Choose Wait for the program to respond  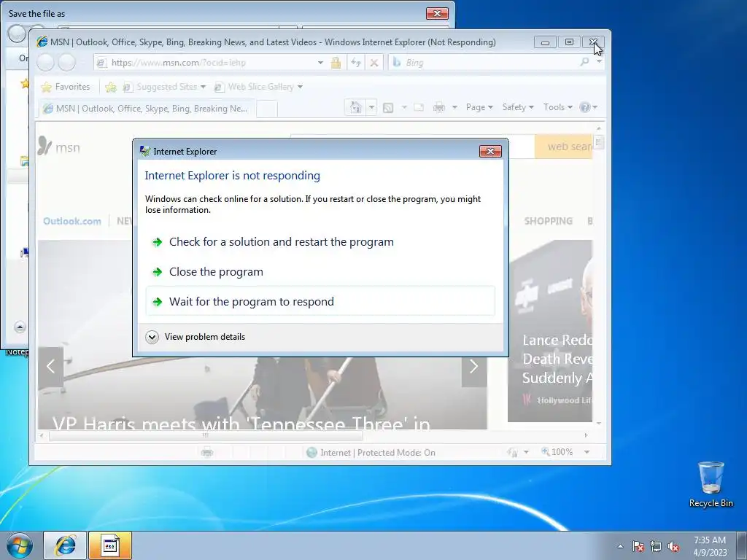coord(320,301)
